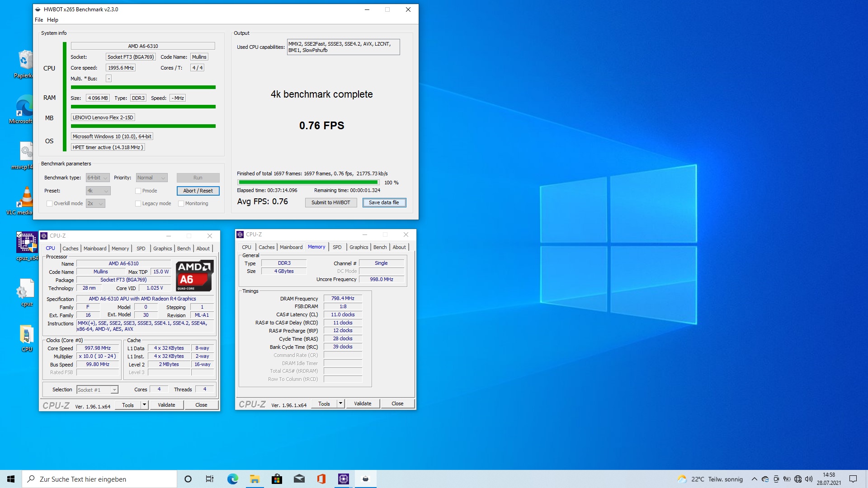Launch Edge from the taskbar
The image size is (868, 488).
[232, 479]
